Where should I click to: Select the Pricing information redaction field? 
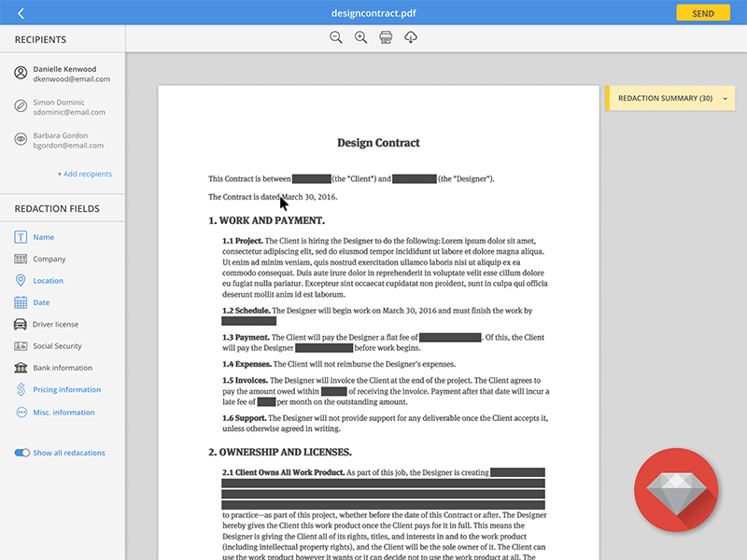pos(58,390)
